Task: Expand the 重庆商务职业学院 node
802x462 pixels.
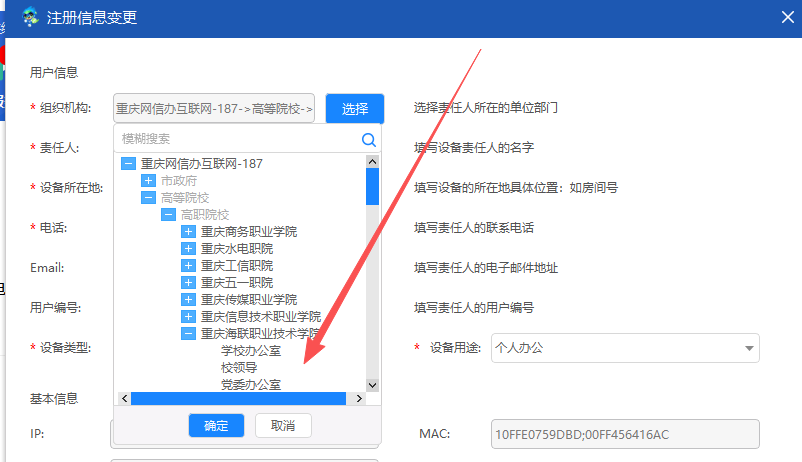Action: click(188, 232)
